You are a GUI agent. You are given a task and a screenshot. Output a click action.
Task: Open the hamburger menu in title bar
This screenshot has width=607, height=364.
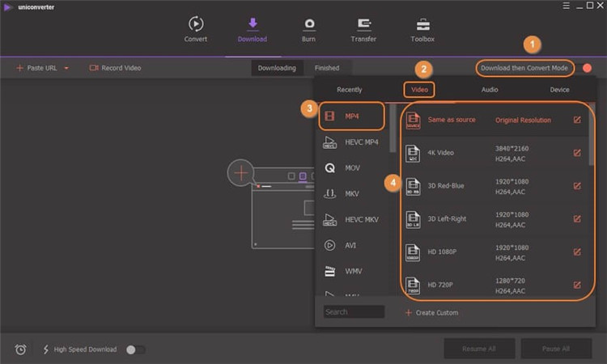pos(566,6)
